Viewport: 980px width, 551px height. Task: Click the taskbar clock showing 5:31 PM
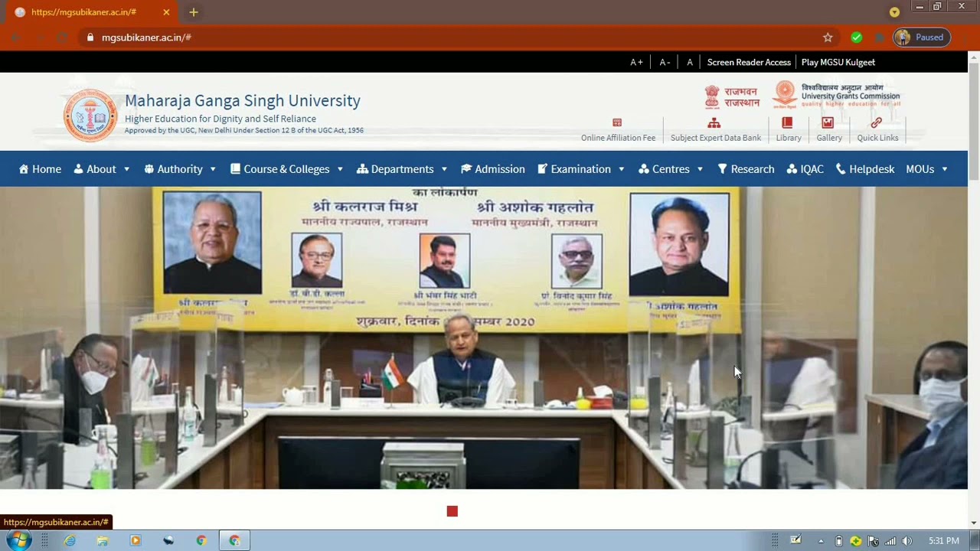click(943, 541)
